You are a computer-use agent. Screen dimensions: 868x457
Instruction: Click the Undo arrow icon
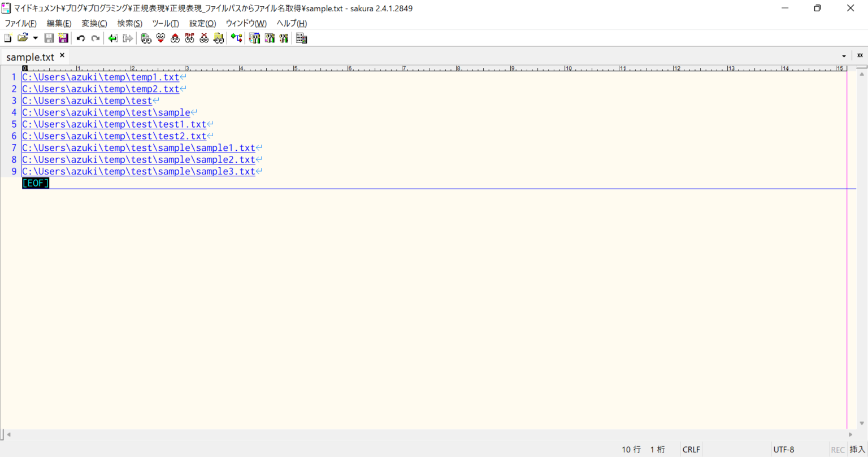pyautogui.click(x=81, y=38)
